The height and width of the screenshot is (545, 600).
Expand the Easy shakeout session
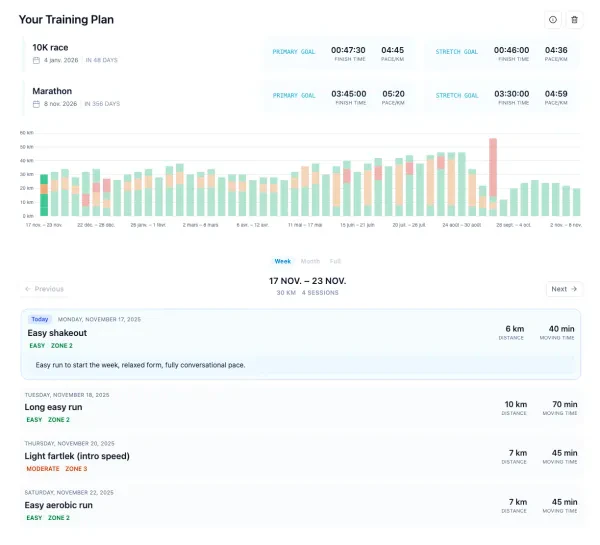300,333
